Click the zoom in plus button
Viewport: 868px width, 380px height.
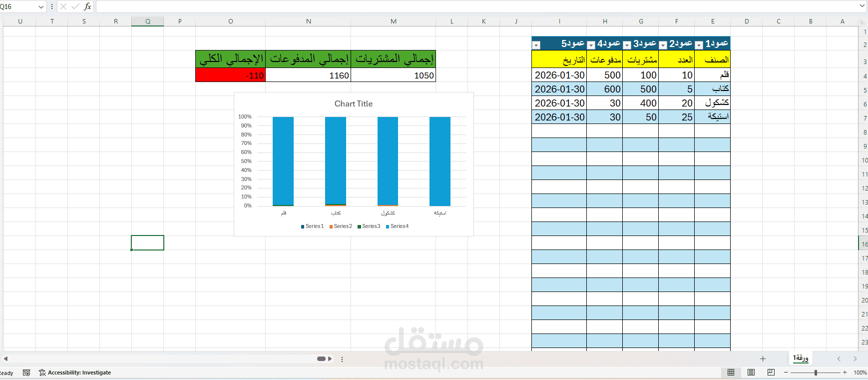[845, 372]
